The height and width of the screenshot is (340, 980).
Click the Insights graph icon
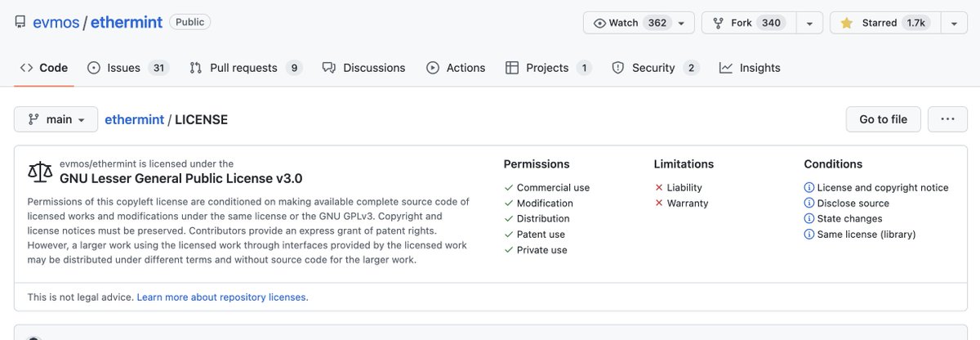[726, 68]
